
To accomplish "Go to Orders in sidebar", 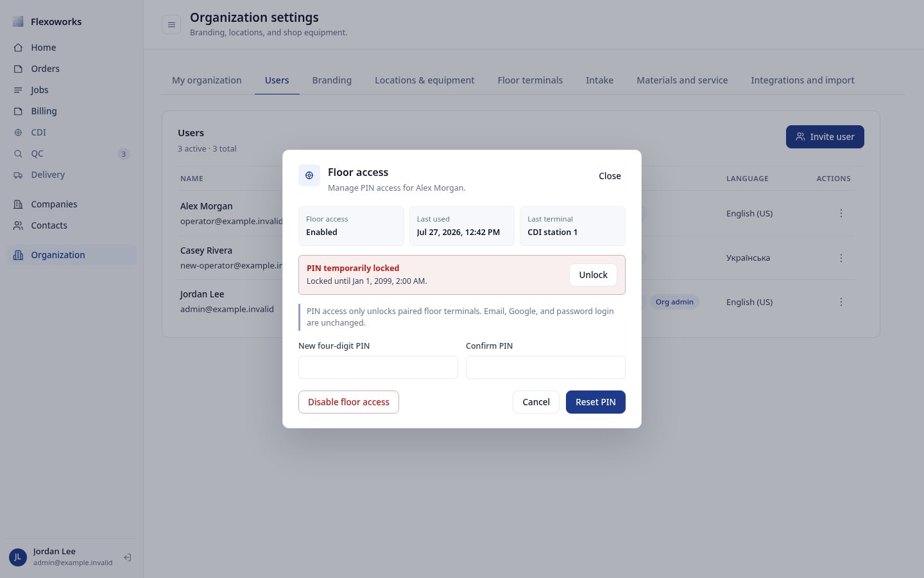I will pyautogui.click(x=71, y=69).
